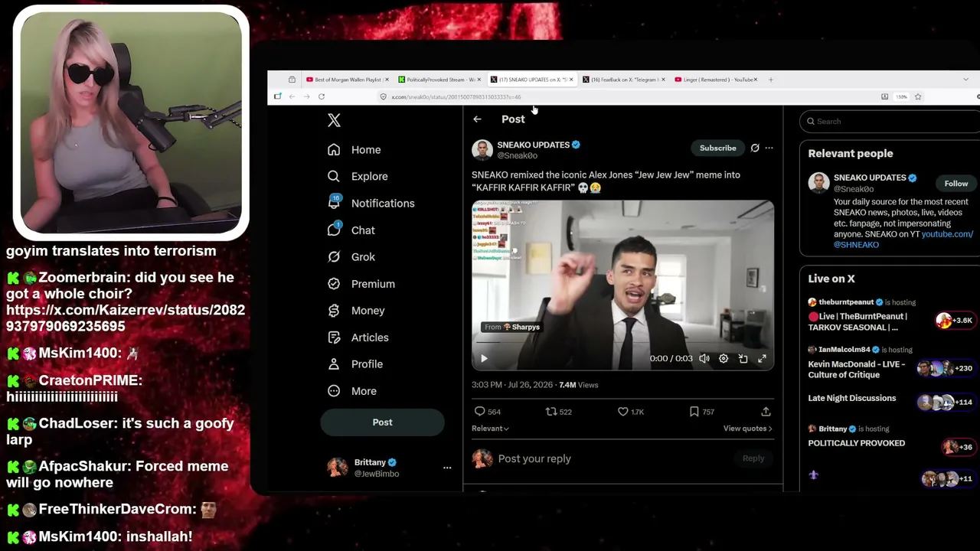Viewport: 980px width, 551px height.
Task: Click the sidebar Post button
Action: [x=383, y=422]
